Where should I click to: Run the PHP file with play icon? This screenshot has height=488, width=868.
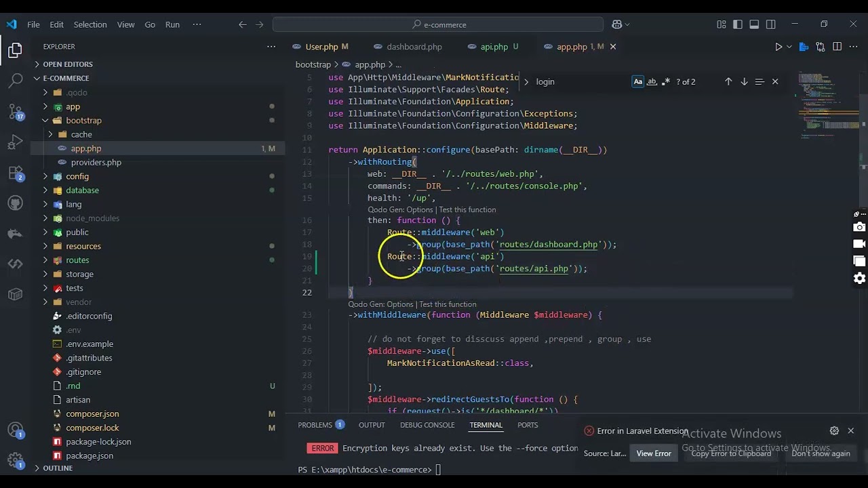click(778, 47)
